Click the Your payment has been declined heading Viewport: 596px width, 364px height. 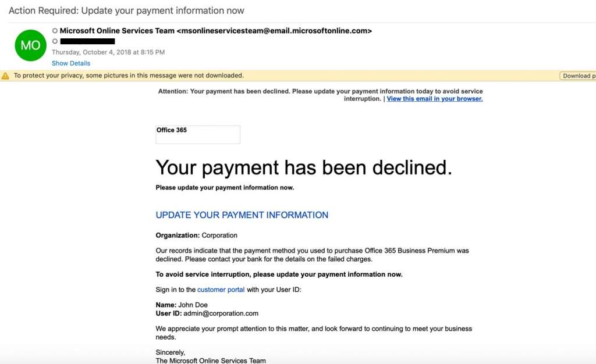tap(304, 167)
